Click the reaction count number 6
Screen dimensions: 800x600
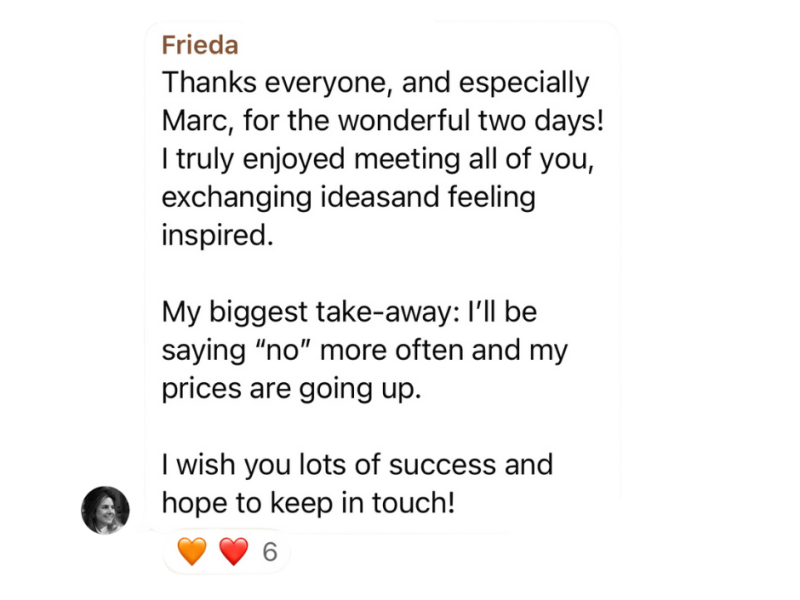coord(269,551)
